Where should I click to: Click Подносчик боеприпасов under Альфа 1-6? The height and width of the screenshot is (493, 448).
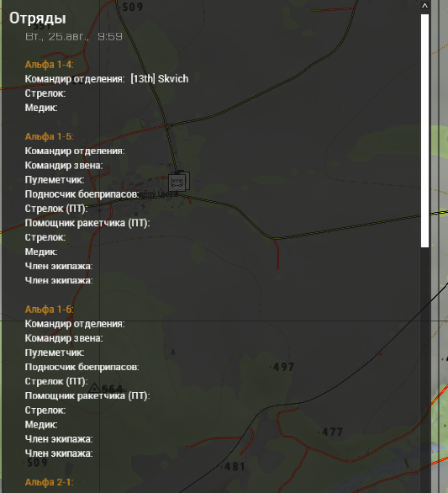coord(82,367)
